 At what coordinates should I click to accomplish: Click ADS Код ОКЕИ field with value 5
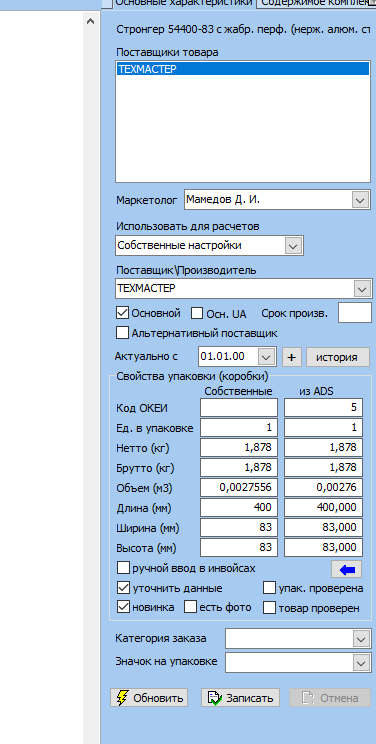pyautogui.click(x=323, y=408)
